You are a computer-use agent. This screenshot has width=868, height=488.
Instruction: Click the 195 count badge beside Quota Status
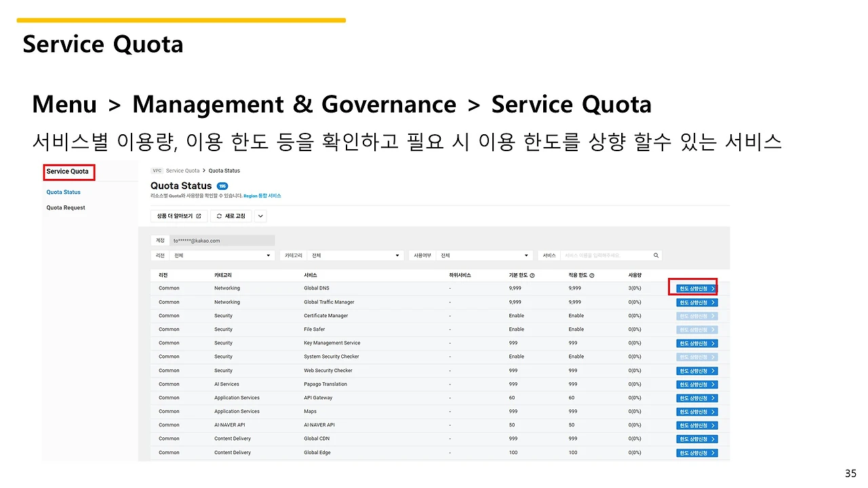click(x=222, y=186)
